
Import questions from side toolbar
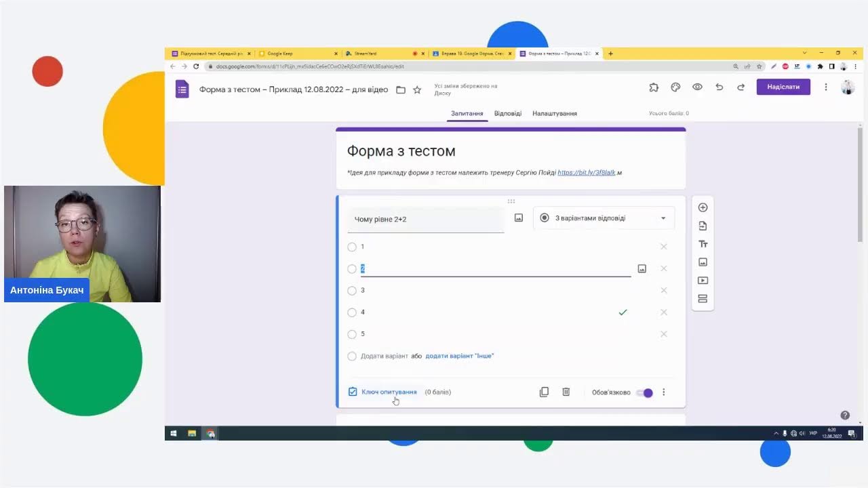click(703, 226)
